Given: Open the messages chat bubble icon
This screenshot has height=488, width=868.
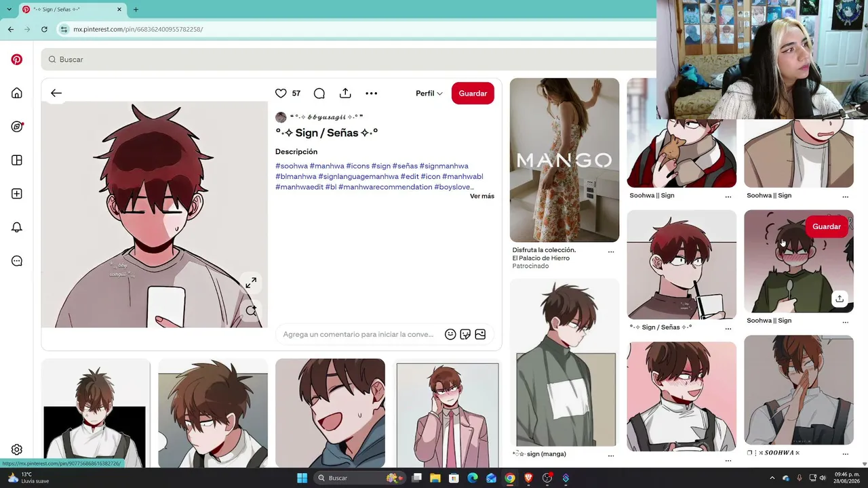Looking at the screenshot, I should pos(17,261).
